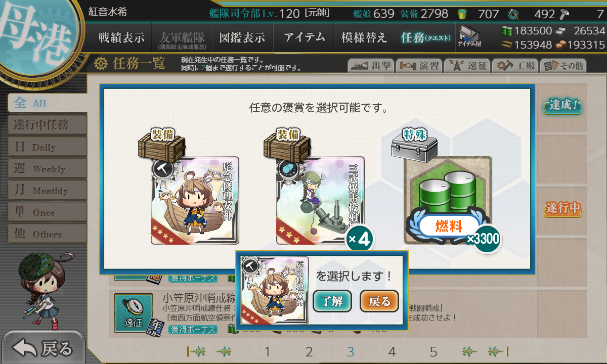Choose the 三式爆雷投射機 x4 reward card
The image size is (607, 364).
320,201
